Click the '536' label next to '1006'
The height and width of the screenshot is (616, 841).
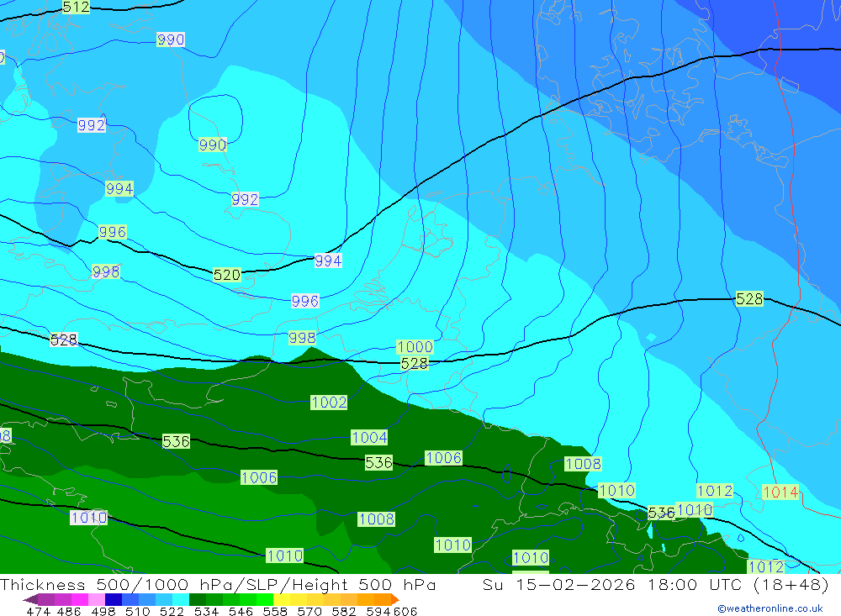(x=378, y=462)
